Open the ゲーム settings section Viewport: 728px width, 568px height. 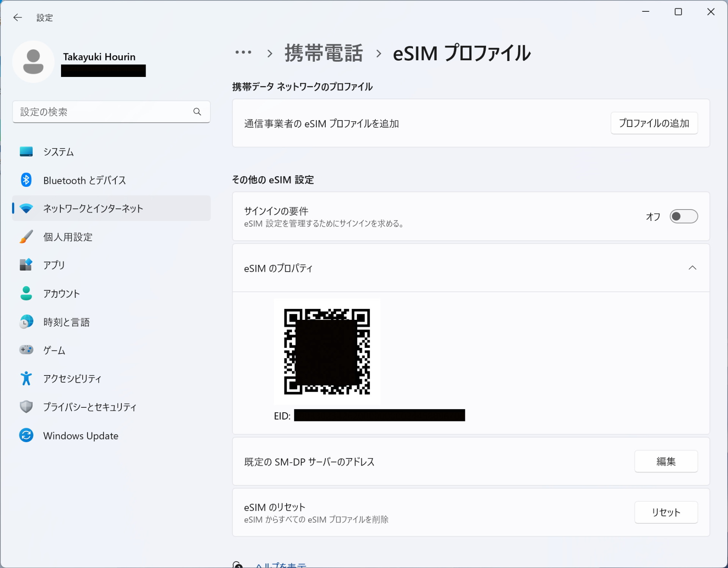coord(53,350)
